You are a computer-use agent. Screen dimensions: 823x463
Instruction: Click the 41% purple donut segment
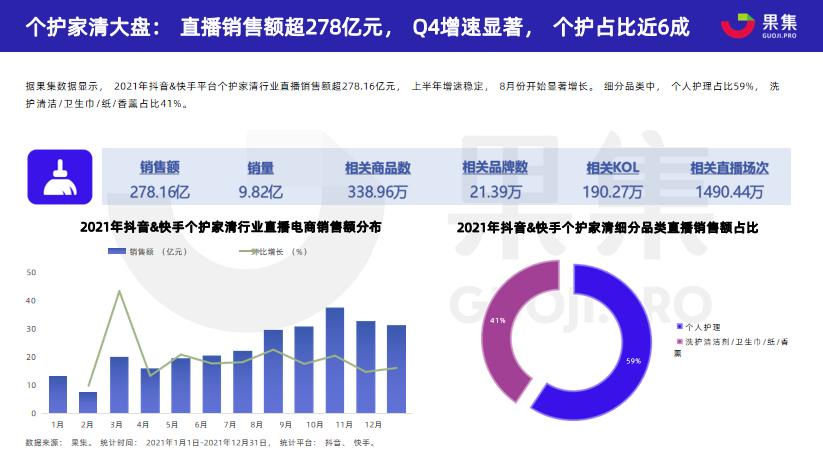[499, 320]
